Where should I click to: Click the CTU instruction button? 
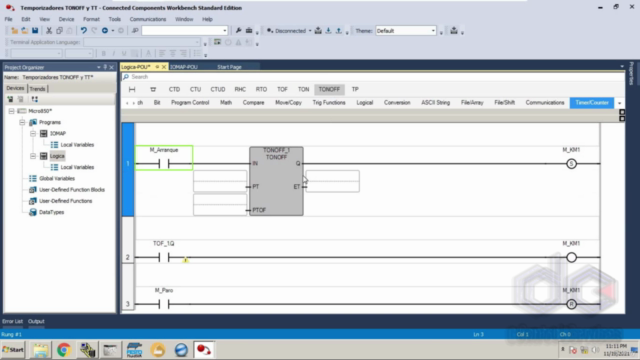195,89
